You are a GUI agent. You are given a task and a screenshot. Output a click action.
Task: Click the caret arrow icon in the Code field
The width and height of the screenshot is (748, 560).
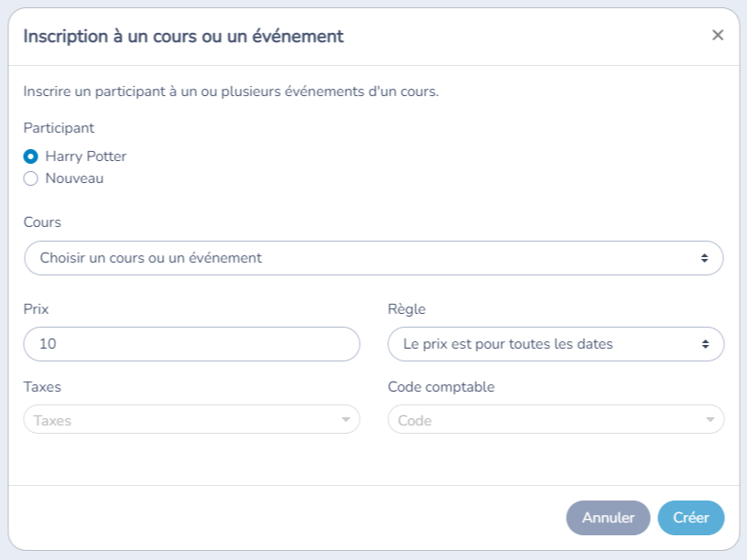pyautogui.click(x=710, y=420)
